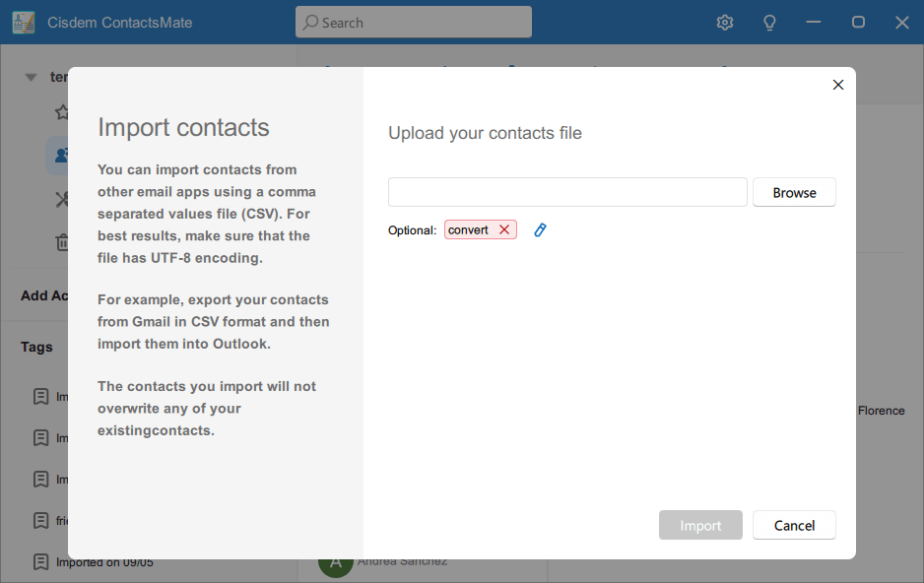Open the settings gear in title bar

coord(725,23)
